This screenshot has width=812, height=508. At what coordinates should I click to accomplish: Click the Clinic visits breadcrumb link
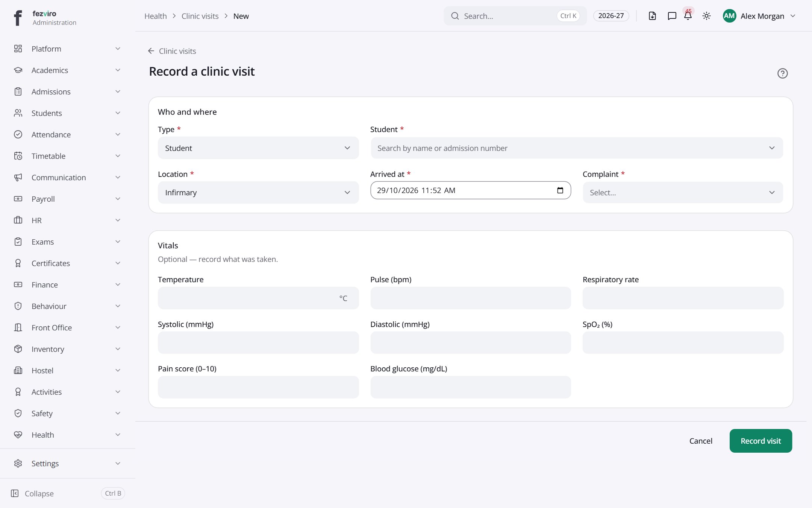pyautogui.click(x=200, y=16)
